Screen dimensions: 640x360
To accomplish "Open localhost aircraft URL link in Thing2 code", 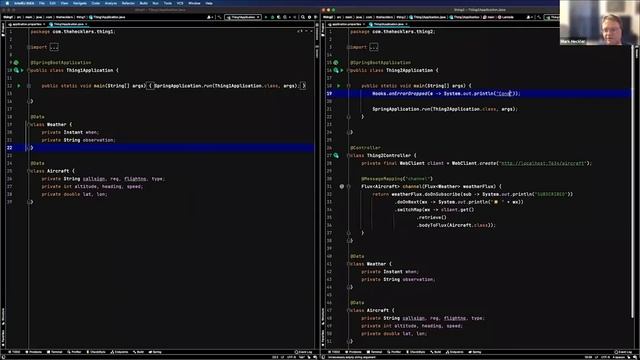I will click(x=542, y=163).
